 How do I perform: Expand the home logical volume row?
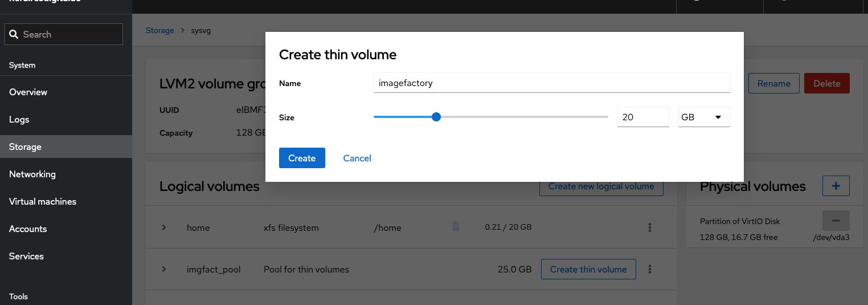164,227
